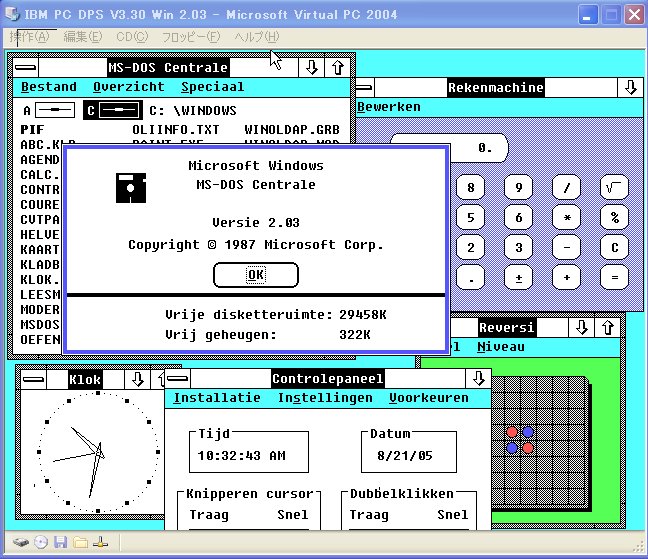Open the 編集(E) menu in Virtual PC
The image size is (648, 559).
click(x=83, y=37)
